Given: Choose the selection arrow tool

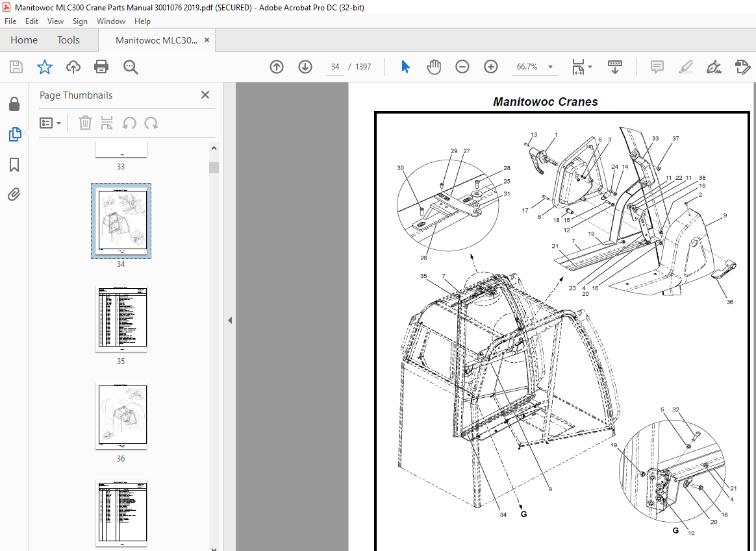Looking at the screenshot, I should click(x=405, y=67).
